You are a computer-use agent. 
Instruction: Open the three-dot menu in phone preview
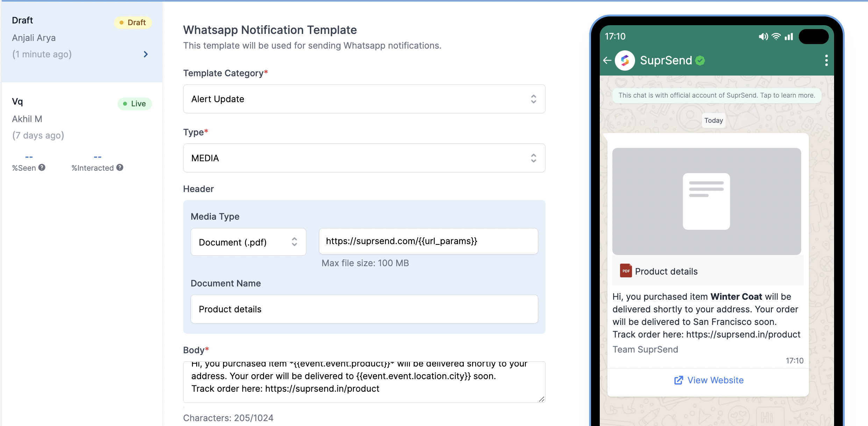coord(826,61)
